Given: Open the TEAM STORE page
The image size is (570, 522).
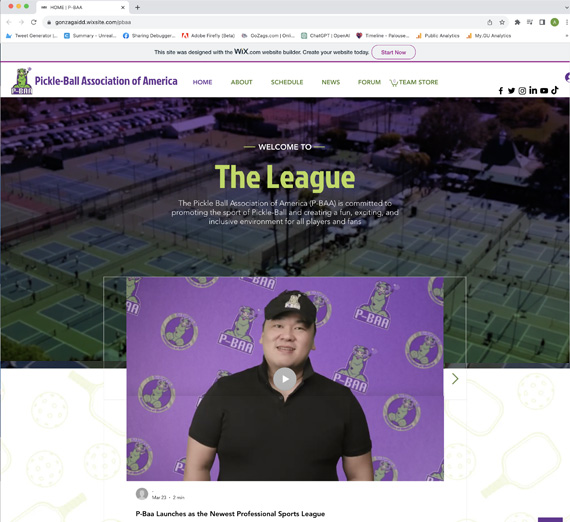Looking at the screenshot, I should tap(414, 83).
